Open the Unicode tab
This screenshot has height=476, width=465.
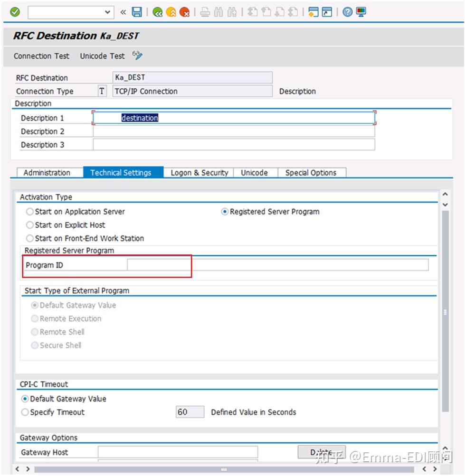255,173
